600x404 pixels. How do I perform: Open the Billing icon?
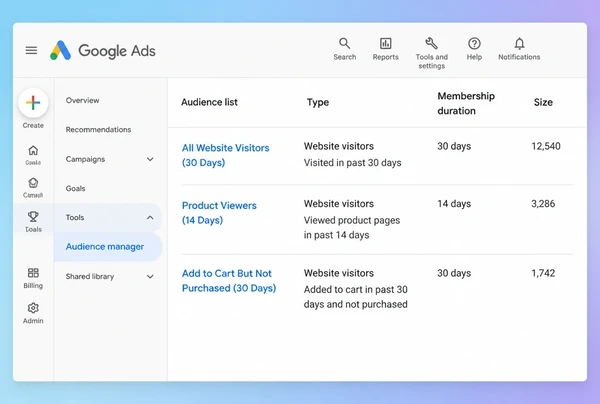[x=33, y=273]
